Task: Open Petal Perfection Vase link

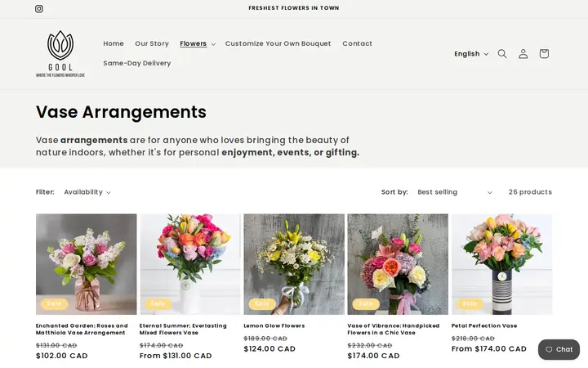Action: [484, 325]
